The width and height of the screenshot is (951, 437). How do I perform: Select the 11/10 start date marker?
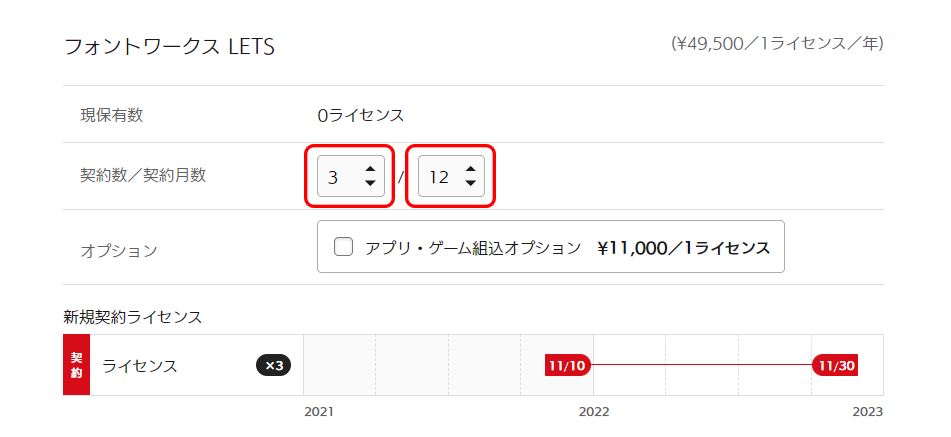(568, 365)
